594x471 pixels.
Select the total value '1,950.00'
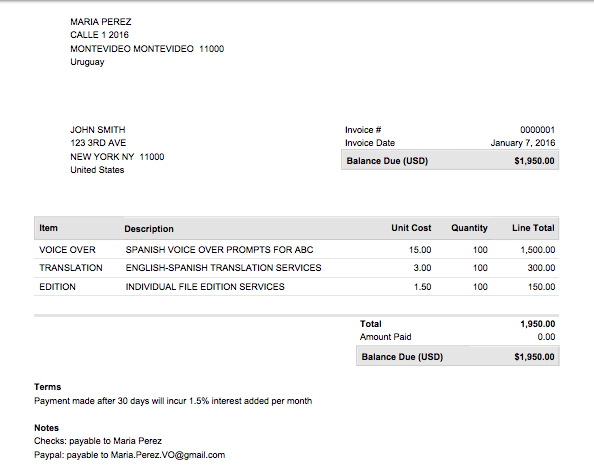(x=538, y=324)
